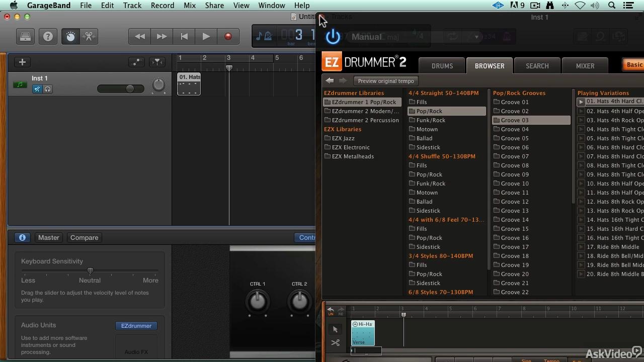This screenshot has width=644, height=362.
Task: Click the Compare button
Action: (x=84, y=237)
